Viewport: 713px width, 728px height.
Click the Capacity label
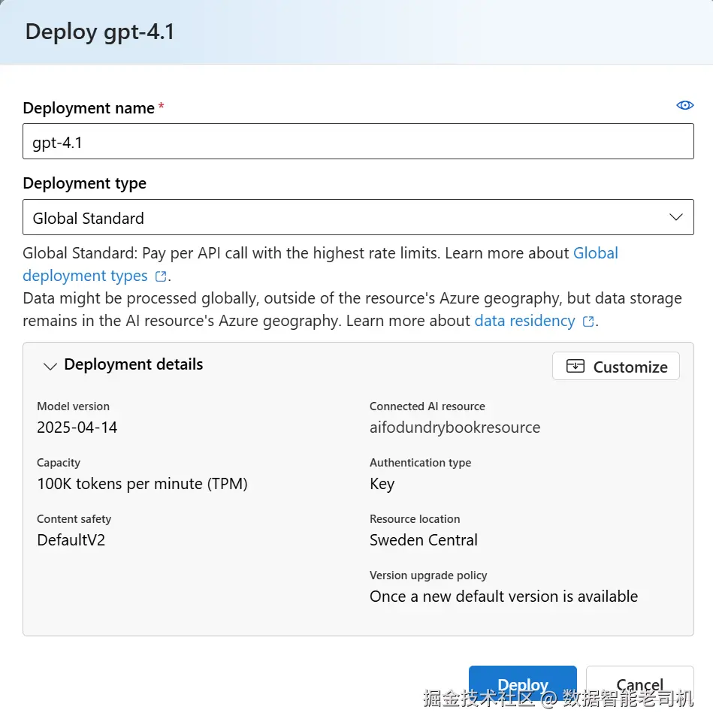tap(59, 463)
